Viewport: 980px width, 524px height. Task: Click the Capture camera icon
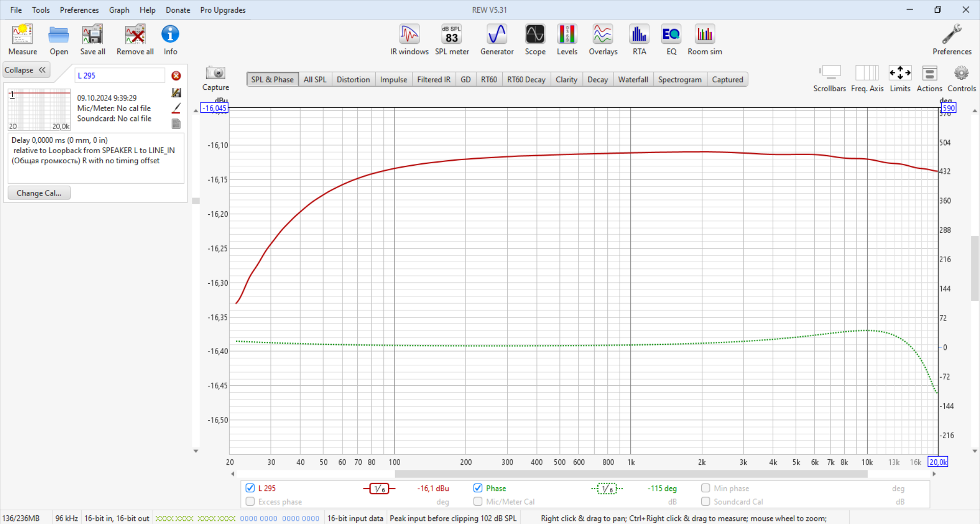click(x=215, y=73)
